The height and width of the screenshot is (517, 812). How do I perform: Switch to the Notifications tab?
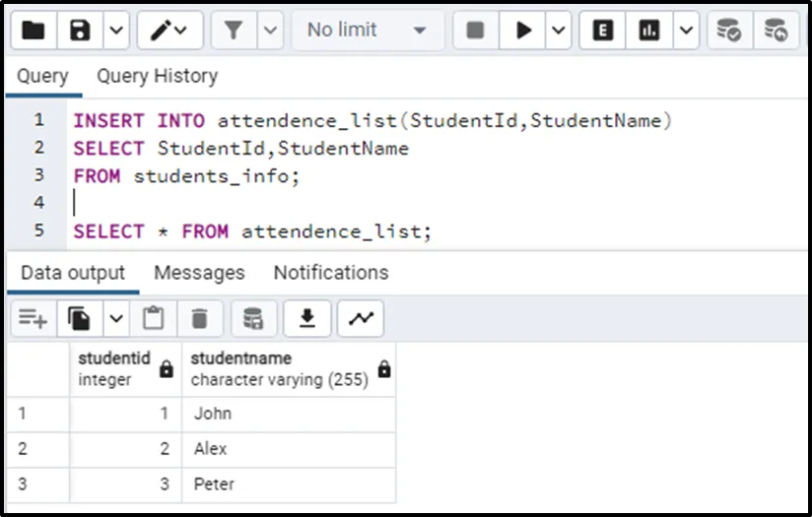(331, 273)
